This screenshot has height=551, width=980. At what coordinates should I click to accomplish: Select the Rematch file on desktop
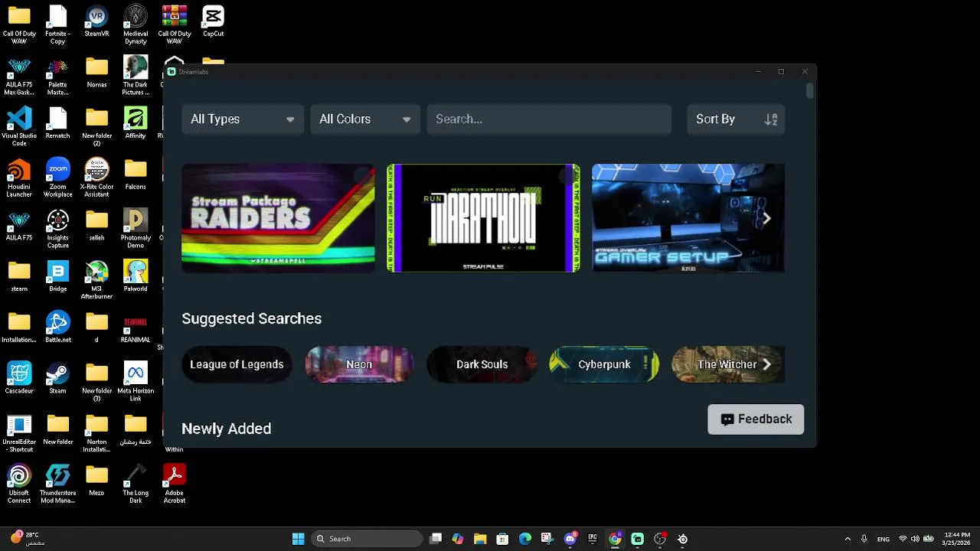[x=58, y=123]
